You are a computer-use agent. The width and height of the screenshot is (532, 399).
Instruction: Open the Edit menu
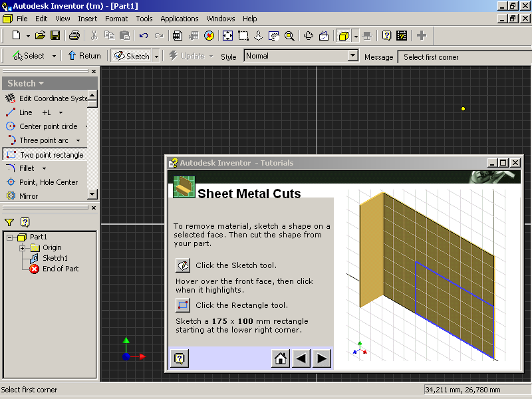tap(41, 19)
